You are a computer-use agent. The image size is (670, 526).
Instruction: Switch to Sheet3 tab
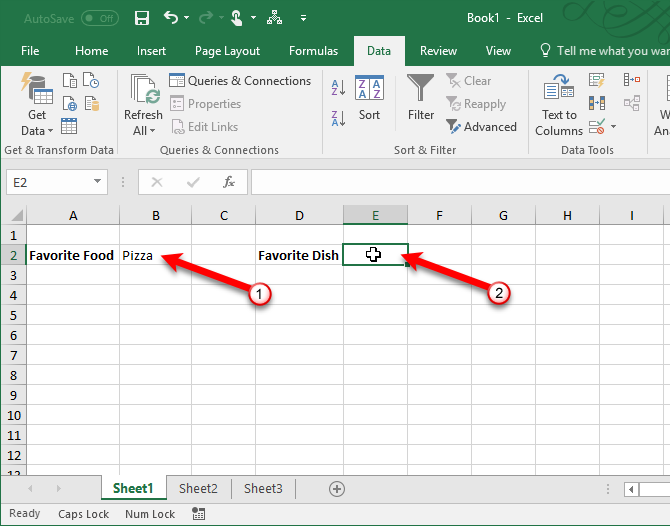coord(263,488)
